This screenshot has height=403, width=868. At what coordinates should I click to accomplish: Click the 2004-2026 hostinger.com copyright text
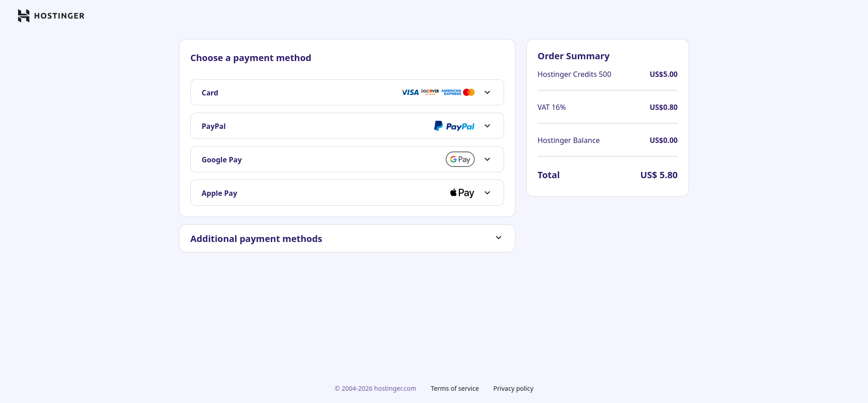point(375,389)
